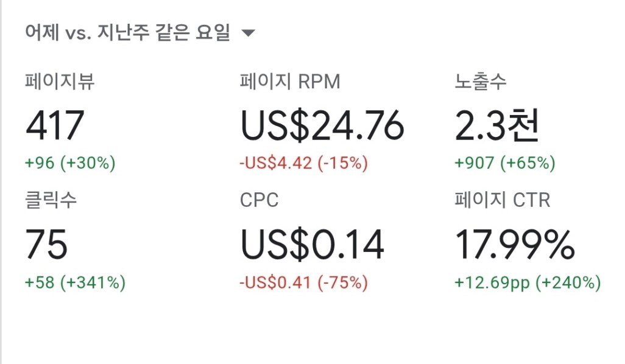
Task: Click the +58 (+341%) clicks change
Action: click(x=75, y=282)
